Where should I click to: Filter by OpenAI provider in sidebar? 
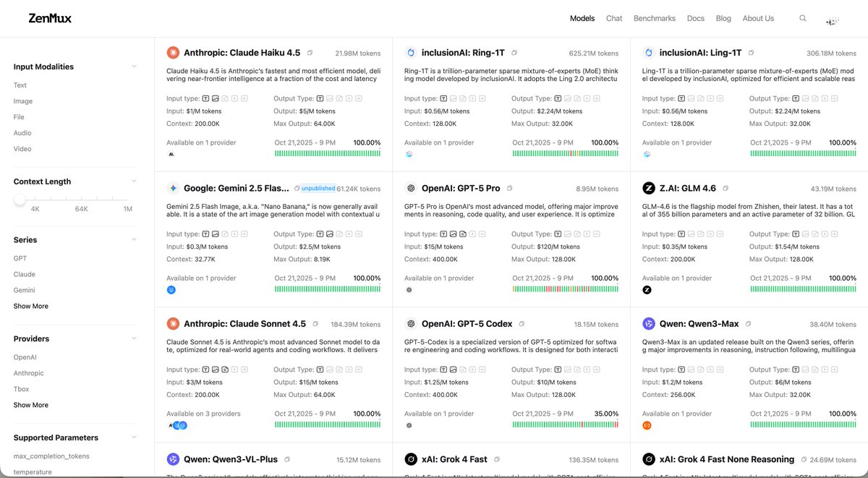tap(25, 357)
